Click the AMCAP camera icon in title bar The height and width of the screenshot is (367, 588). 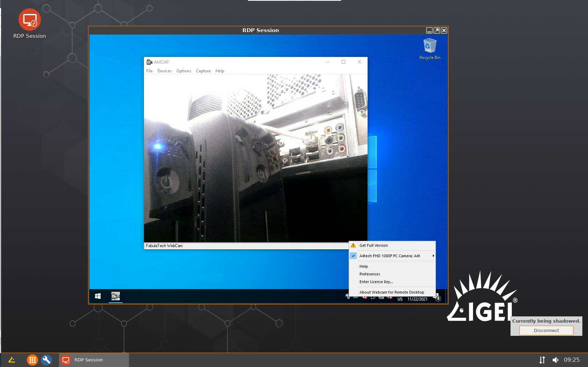point(150,62)
